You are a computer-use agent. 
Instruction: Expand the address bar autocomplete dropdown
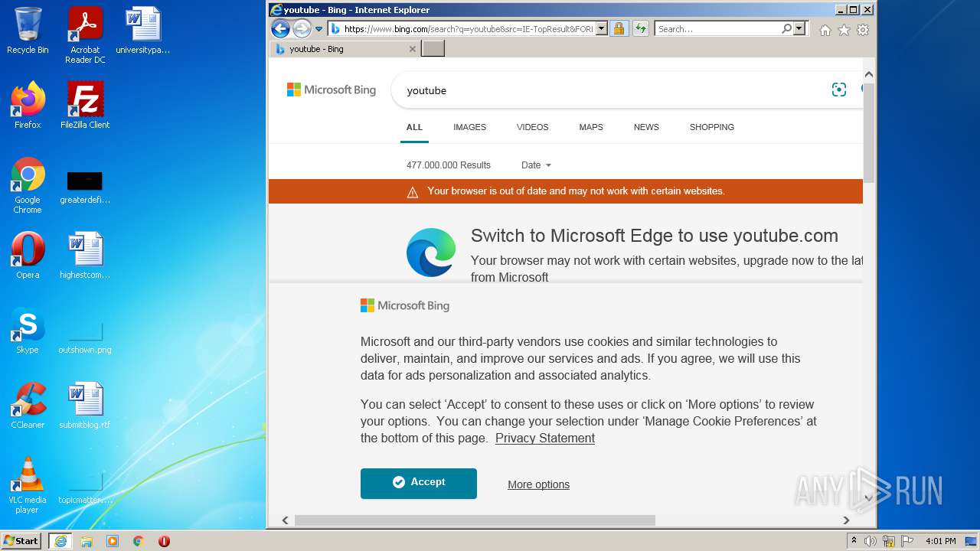602,28
